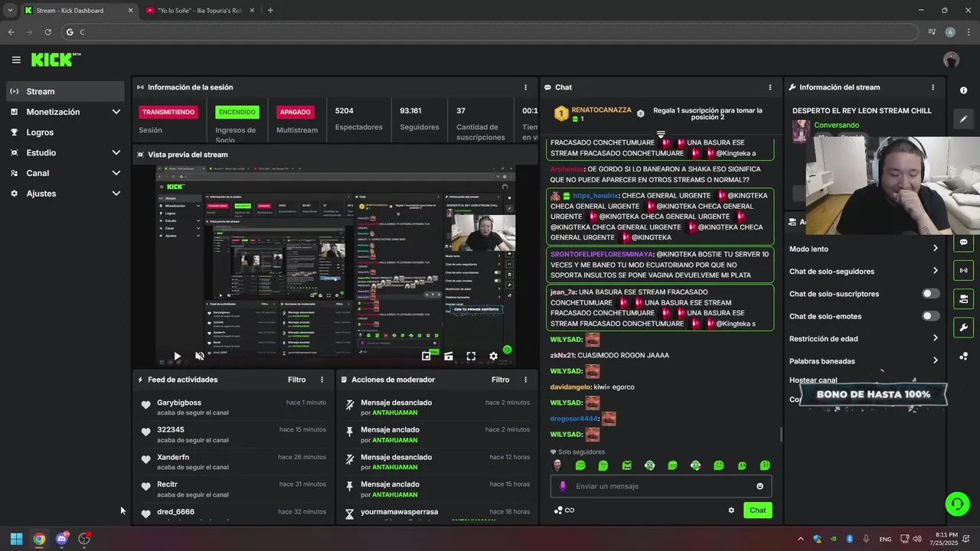Open a new browser tab

(x=270, y=11)
